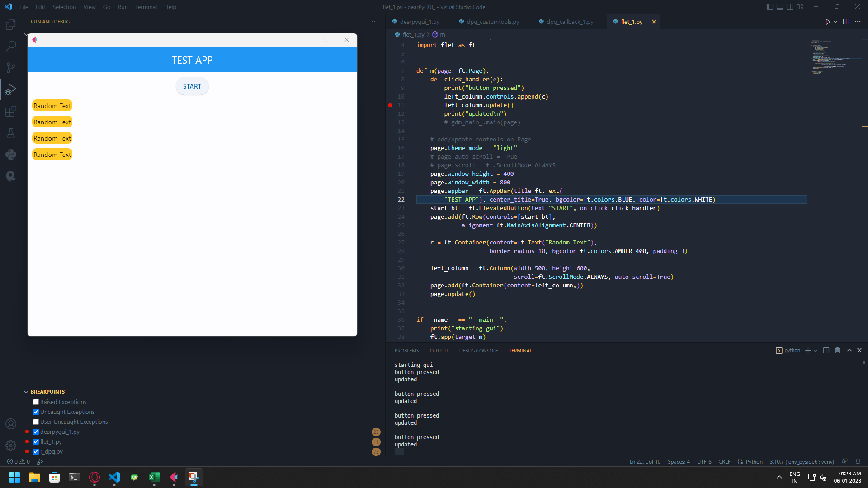Screen dimensions: 868x488
Task: Open Run and Debug panel more actions
Action: 375,22
